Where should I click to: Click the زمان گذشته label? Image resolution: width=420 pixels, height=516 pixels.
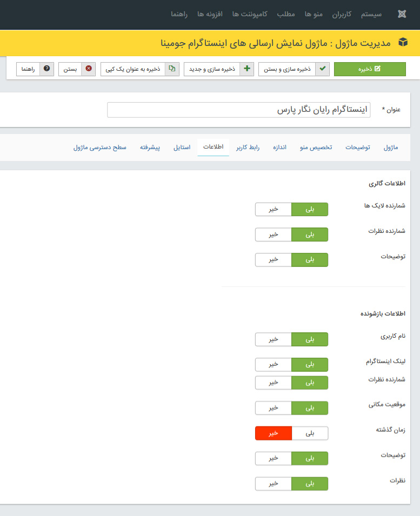pyautogui.click(x=391, y=430)
